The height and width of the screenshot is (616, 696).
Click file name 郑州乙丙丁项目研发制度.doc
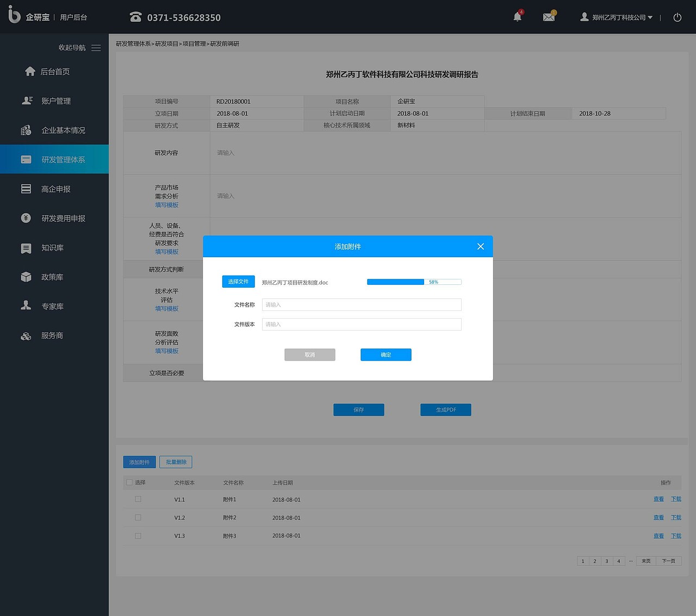pos(295,283)
